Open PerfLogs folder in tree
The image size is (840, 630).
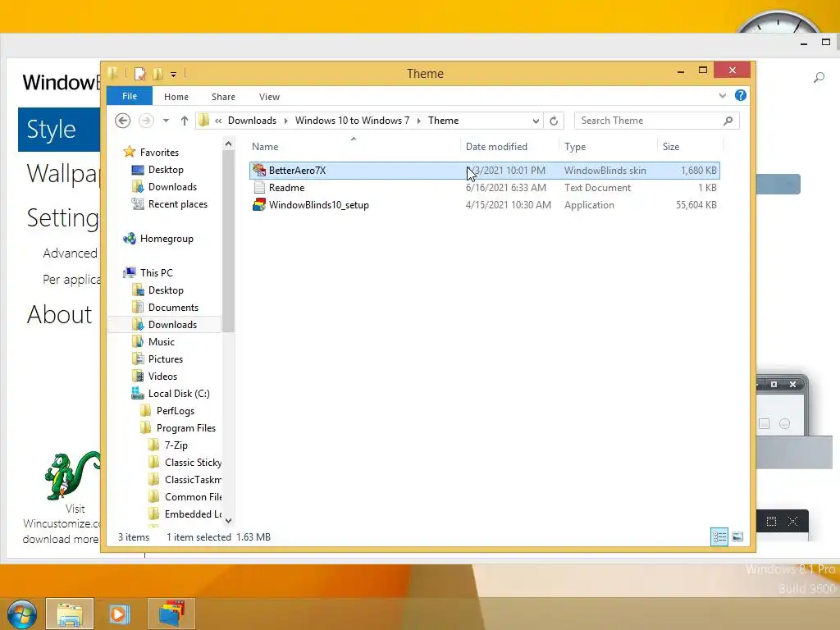click(x=176, y=411)
